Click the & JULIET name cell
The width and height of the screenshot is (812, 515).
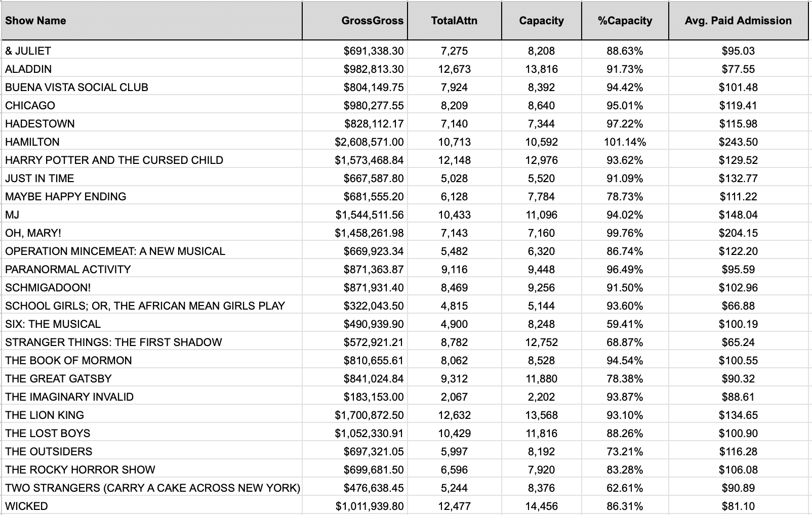pyautogui.click(x=152, y=51)
